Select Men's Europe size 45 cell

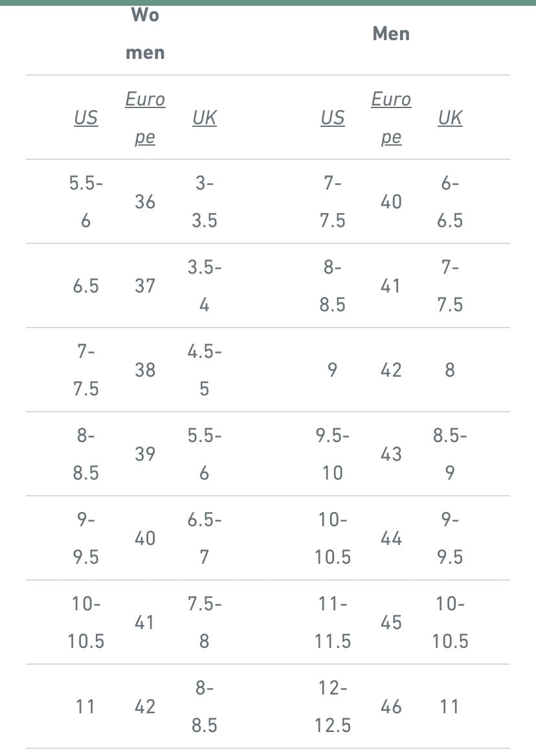pos(391,623)
